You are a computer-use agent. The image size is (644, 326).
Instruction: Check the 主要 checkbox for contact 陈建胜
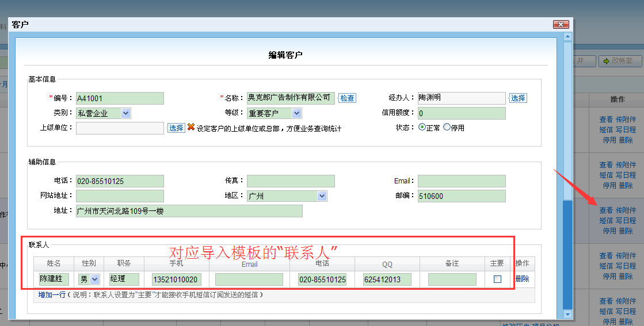pyautogui.click(x=497, y=279)
